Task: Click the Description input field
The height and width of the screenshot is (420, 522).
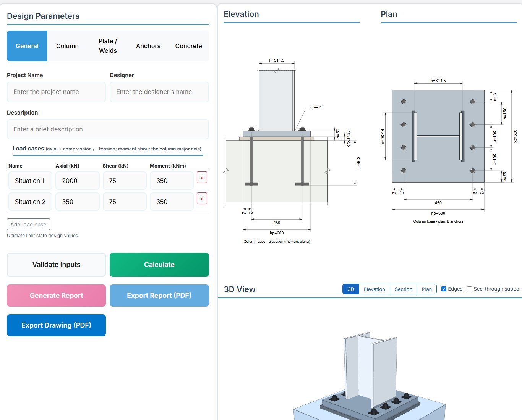Action: [x=108, y=129]
